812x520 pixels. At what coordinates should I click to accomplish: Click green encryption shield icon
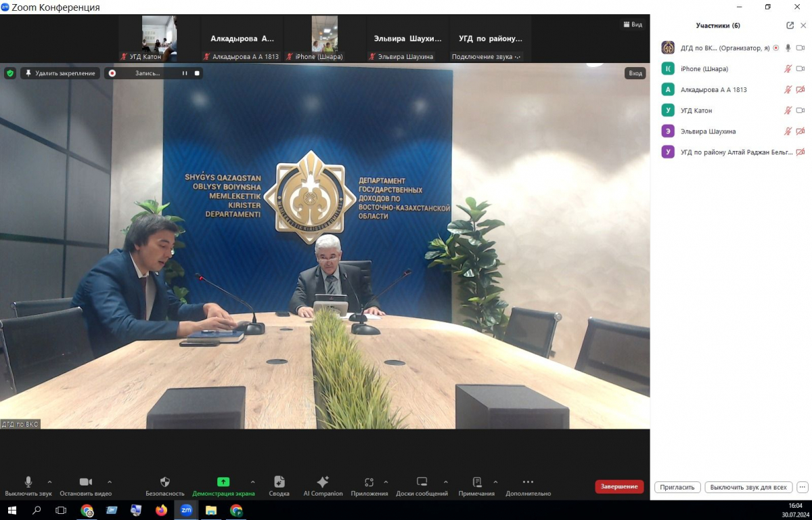tap(10, 73)
